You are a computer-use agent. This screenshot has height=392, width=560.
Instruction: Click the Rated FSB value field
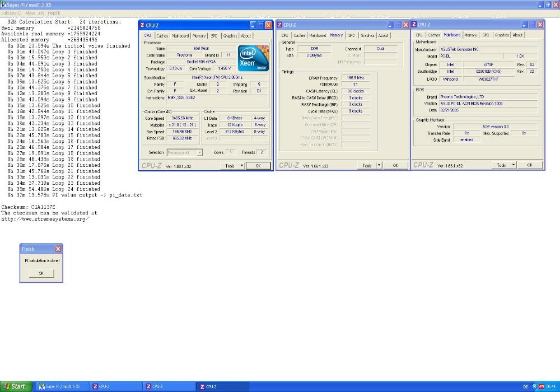point(182,138)
